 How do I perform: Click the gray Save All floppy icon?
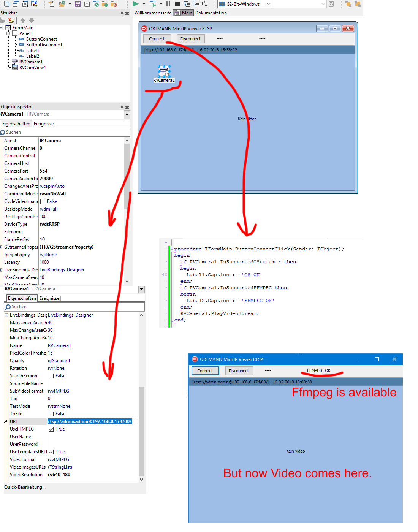coord(87,4)
